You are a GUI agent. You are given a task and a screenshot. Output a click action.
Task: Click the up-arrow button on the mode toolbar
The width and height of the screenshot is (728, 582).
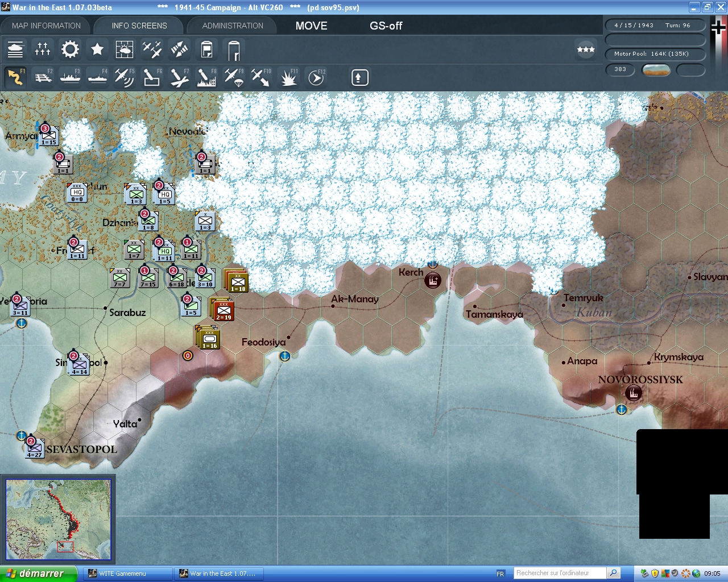tap(359, 77)
